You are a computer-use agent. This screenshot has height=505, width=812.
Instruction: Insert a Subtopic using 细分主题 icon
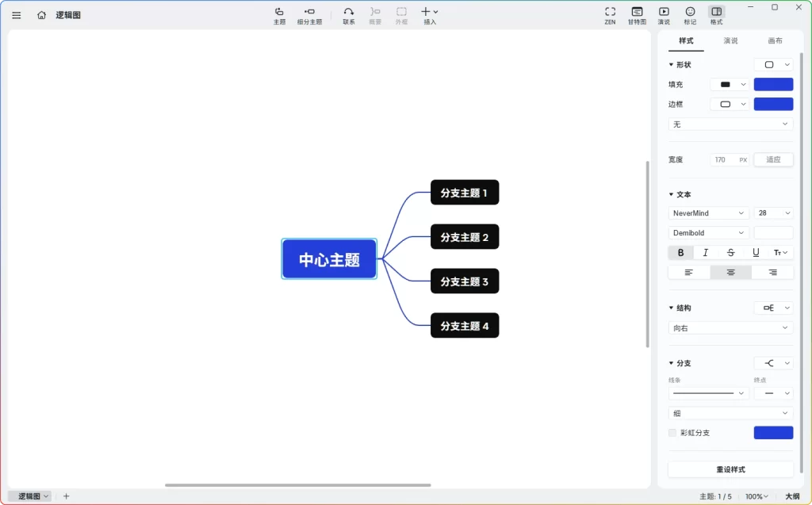308,14
